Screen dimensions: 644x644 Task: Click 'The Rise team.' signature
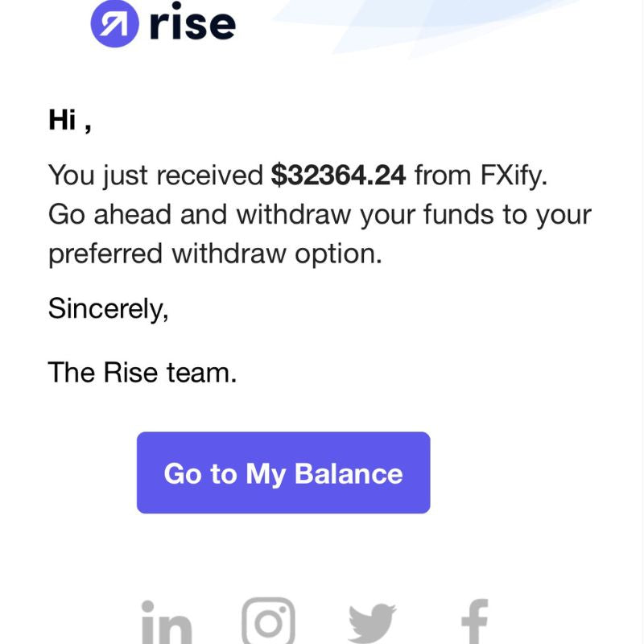pyautogui.click(x=142, y=373)
